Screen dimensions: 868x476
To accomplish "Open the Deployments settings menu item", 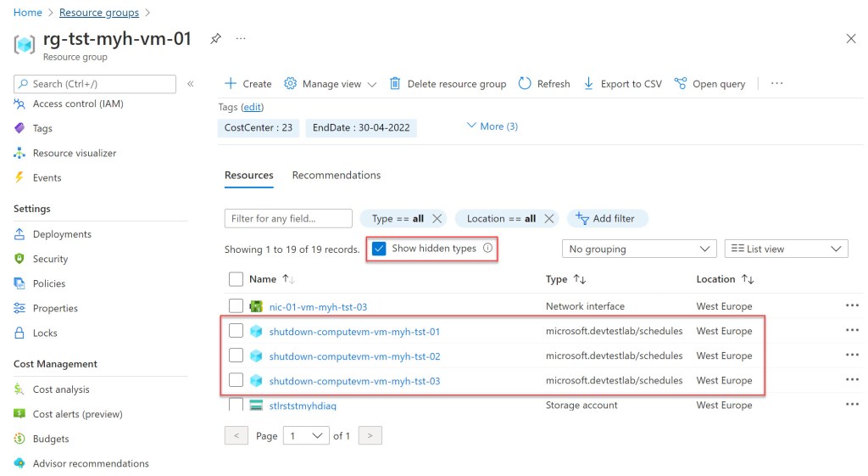I will coord(61,234).
